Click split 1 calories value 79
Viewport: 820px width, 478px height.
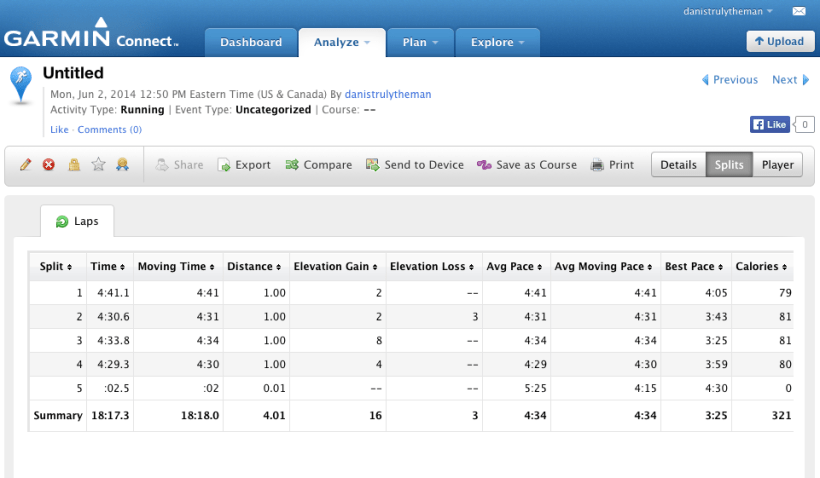pos(785,293)
